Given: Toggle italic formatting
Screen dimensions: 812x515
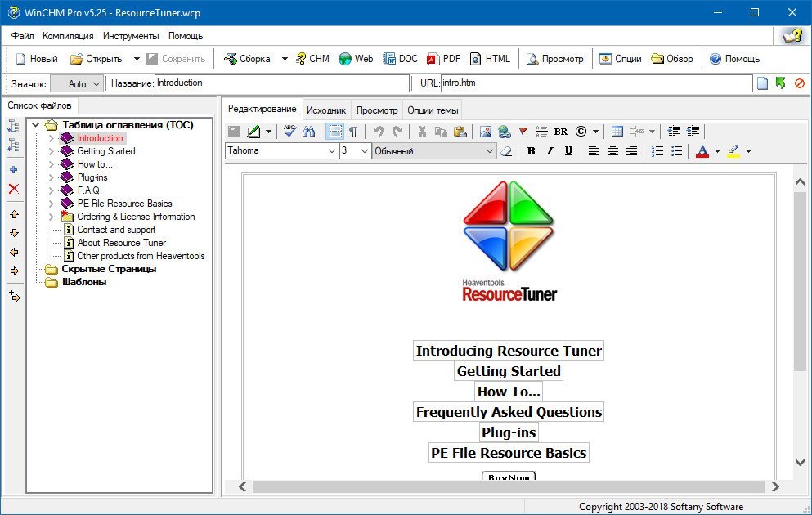Looking at the screenshot, I should 550,151.
